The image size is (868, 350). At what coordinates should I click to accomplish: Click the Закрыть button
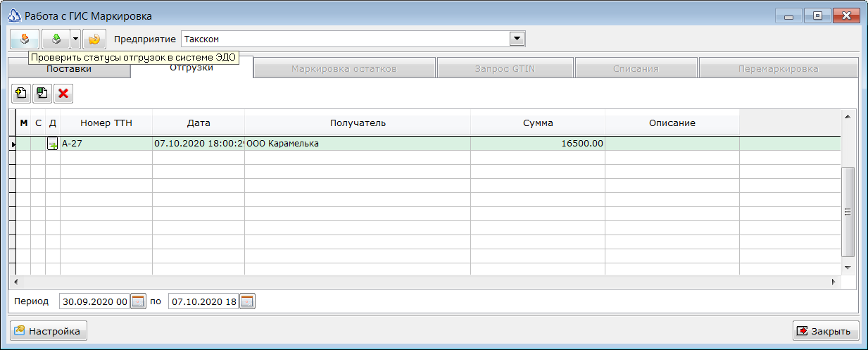pyautogui.click(x=826, y=331)
